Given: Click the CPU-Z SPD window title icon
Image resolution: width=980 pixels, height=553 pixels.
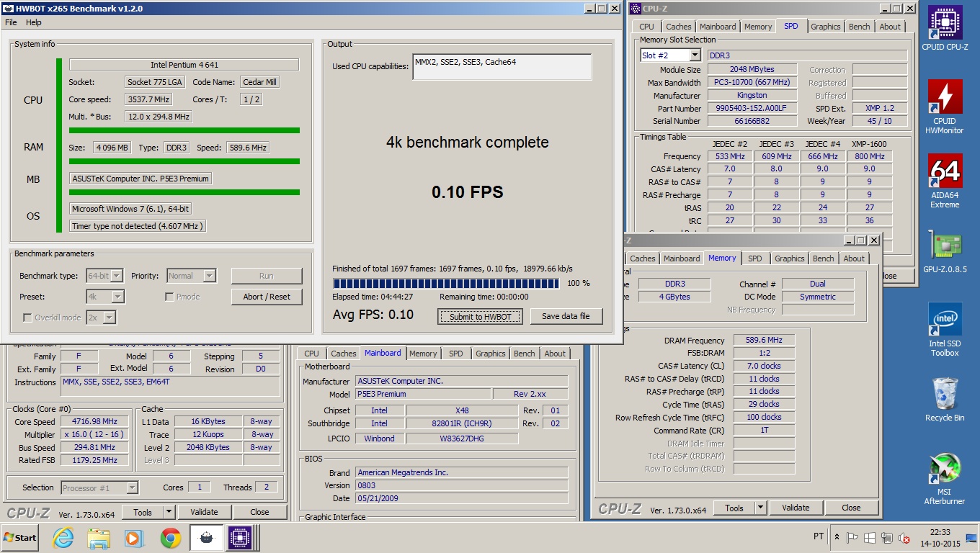Looking at the screenshot, I should pos(636,9).
